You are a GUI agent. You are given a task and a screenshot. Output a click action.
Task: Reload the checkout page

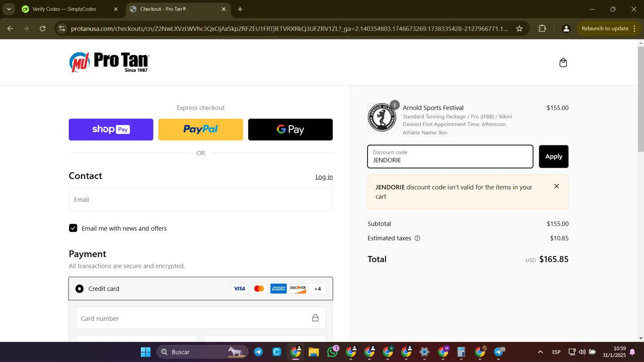43,29
